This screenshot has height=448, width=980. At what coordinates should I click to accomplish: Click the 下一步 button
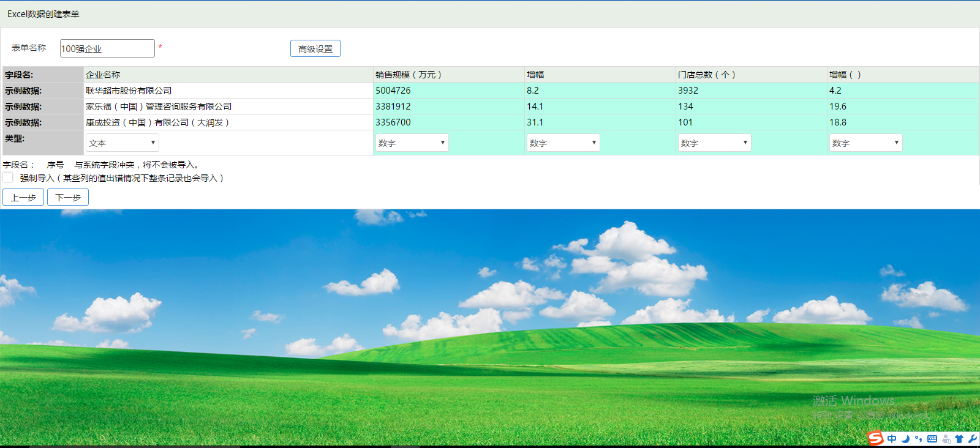(68, 197)
